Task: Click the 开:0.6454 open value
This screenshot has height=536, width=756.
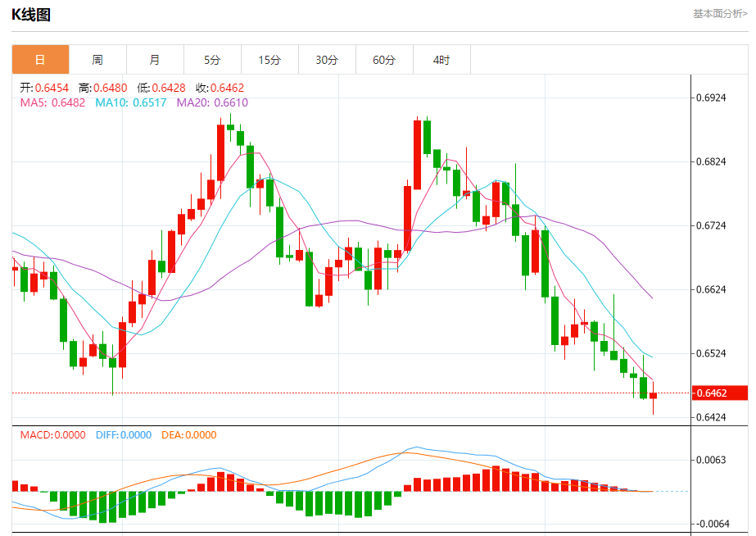Action: 44,88
